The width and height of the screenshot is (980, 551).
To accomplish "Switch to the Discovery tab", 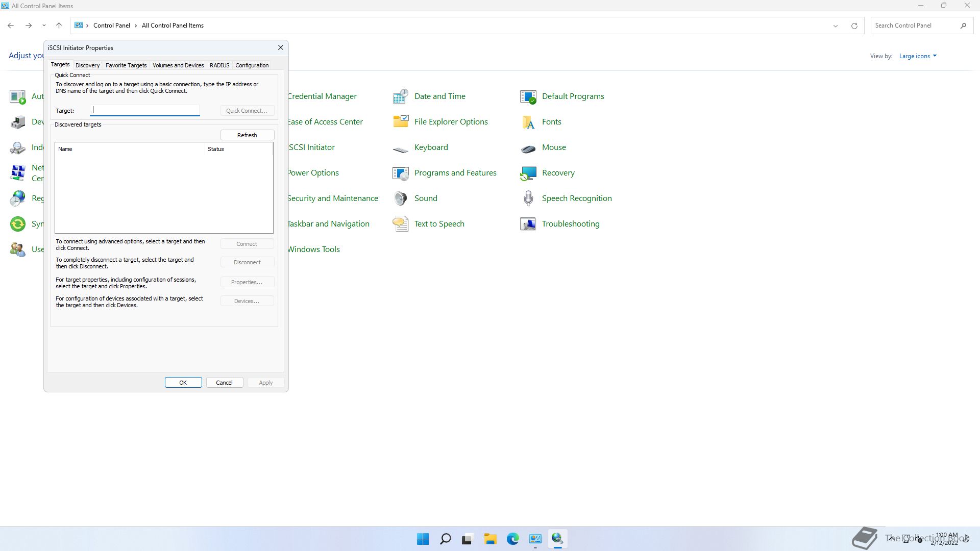I will click(87, 65).
